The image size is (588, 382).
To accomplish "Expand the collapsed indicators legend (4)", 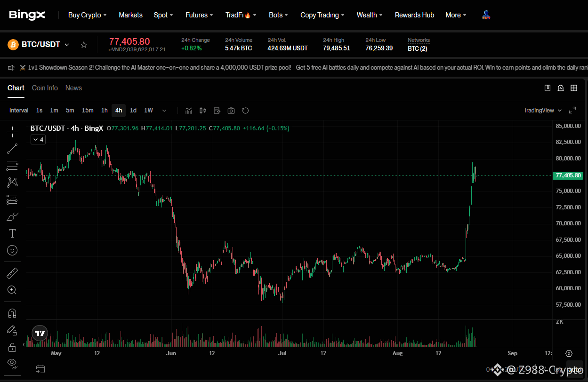I will coord(38,140).
